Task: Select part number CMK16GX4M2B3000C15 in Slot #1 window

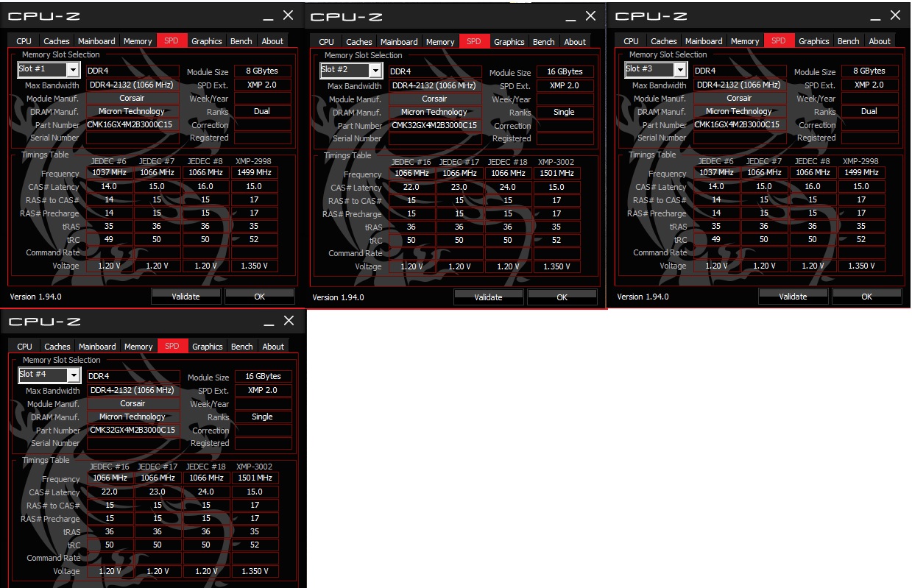Action: [132, 124]
